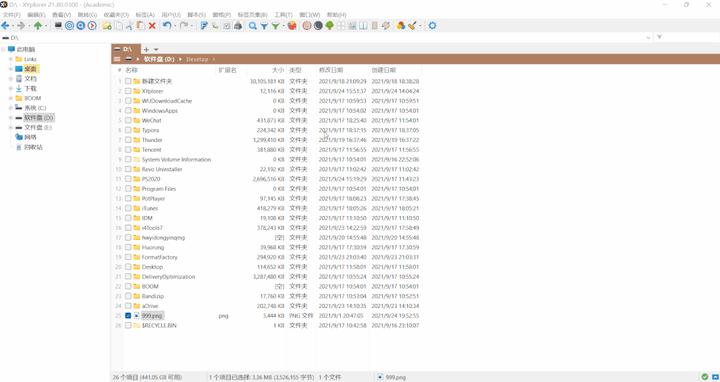Open the 工具(T) menu
This screenshot has width=720, height=382.
(283, 15)
